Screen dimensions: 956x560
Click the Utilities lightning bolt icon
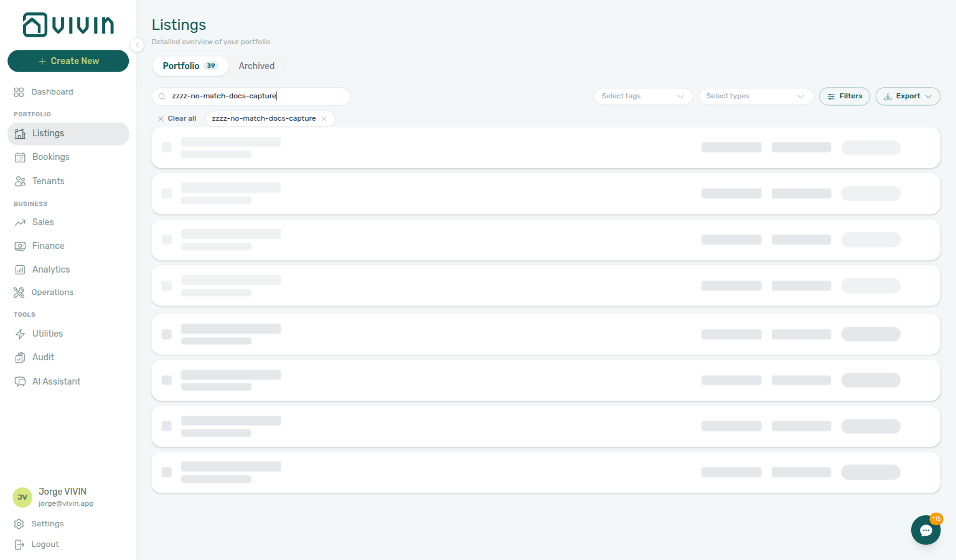click(x=20, y=334)
